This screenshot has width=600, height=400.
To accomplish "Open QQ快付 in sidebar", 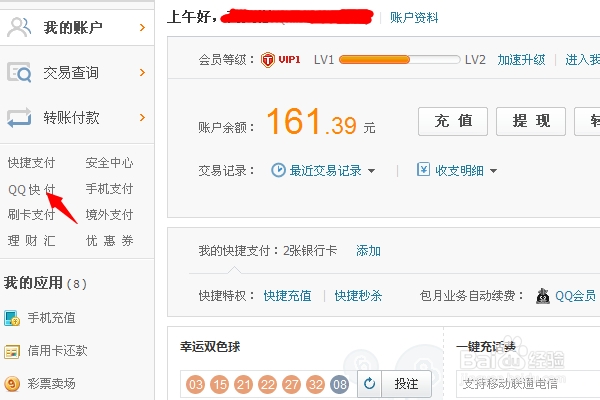I will pos(31,189).
